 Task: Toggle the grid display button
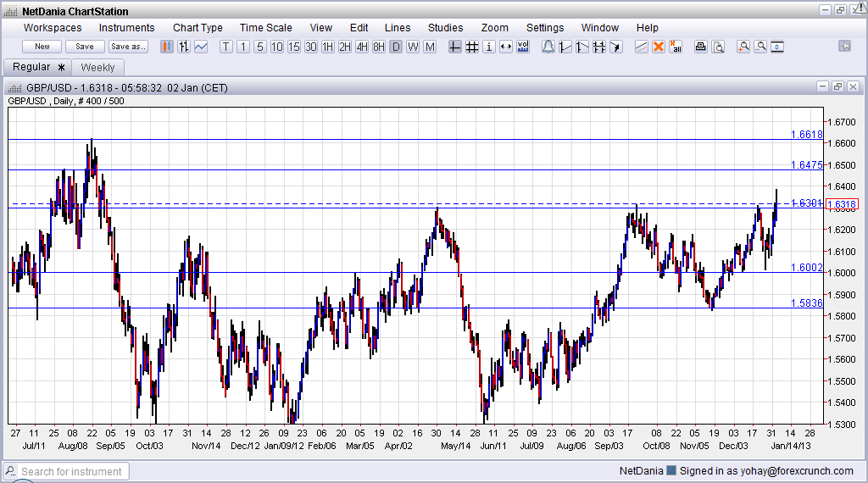click(472, 47)
